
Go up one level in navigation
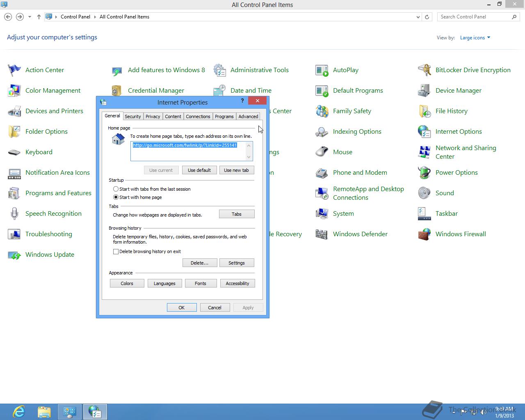[x=39, y=17]
